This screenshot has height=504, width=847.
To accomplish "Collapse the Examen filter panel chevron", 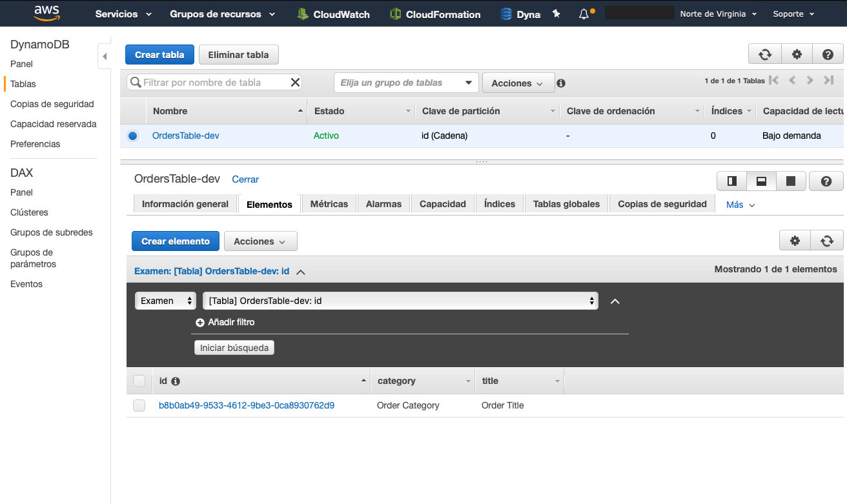I will (x=300, y=271).
